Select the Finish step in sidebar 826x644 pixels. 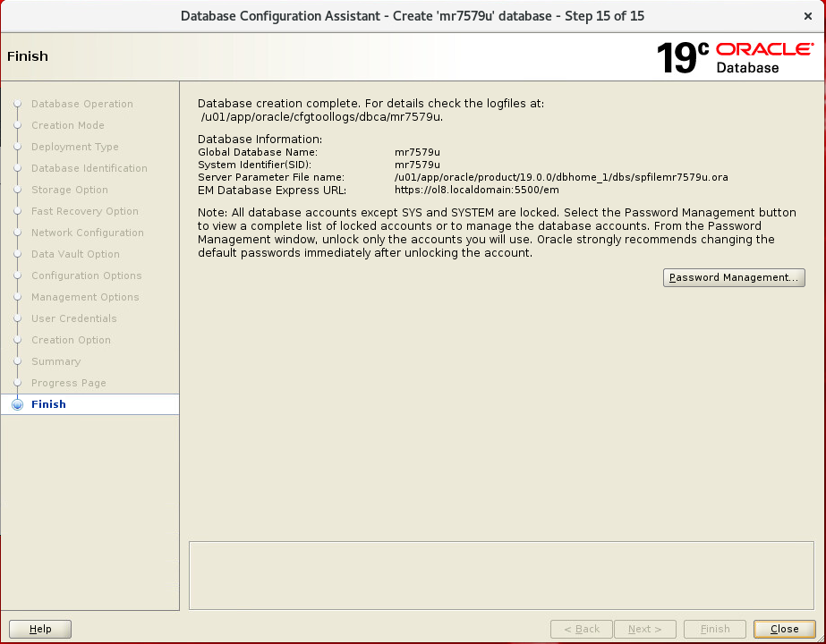pos(48,404)
